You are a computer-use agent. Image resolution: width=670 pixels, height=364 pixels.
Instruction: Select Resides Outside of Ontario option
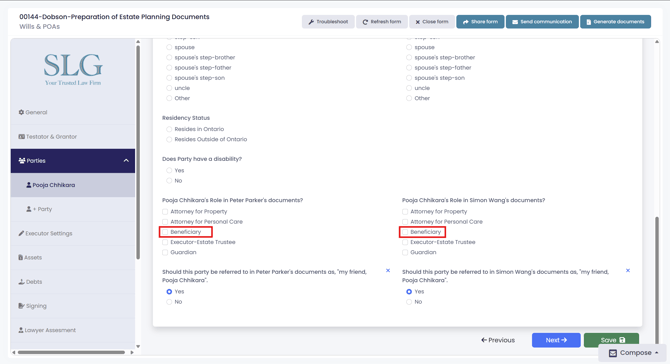pyautogui.click(x=169, y=139)
